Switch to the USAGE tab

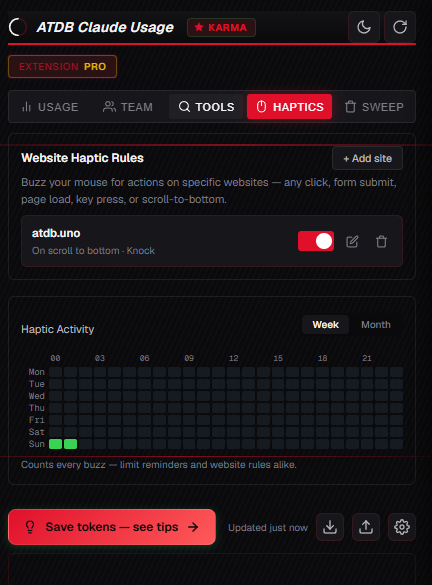tap(50, 107)
